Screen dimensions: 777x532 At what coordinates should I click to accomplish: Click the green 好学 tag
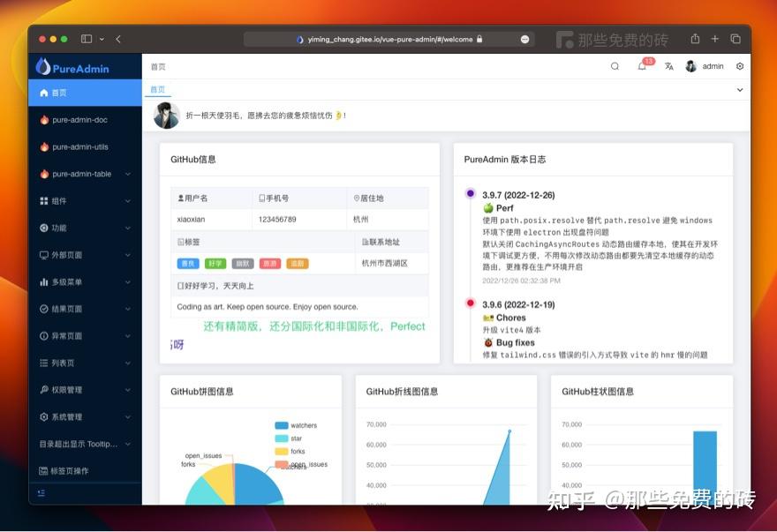tap(215, 264)
